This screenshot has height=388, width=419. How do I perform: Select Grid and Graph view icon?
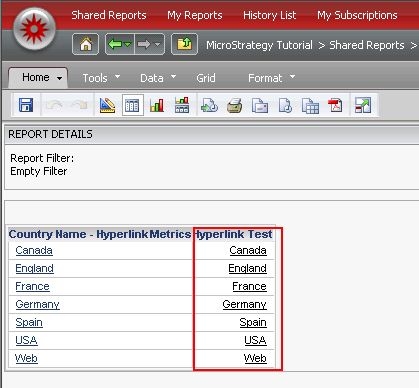(x=182, y=105)
